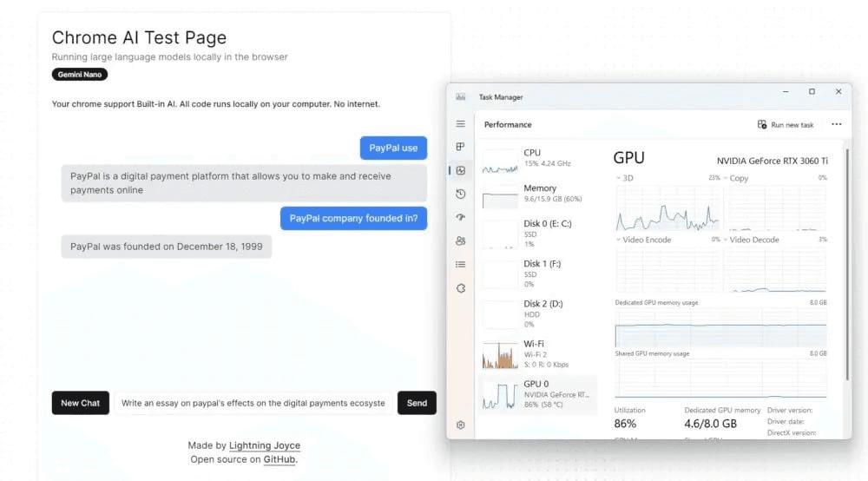868x481 pixels.
Task: Click the 4.6/8.0 GB dedicated memory value
Action: click(x=710, y=424)
